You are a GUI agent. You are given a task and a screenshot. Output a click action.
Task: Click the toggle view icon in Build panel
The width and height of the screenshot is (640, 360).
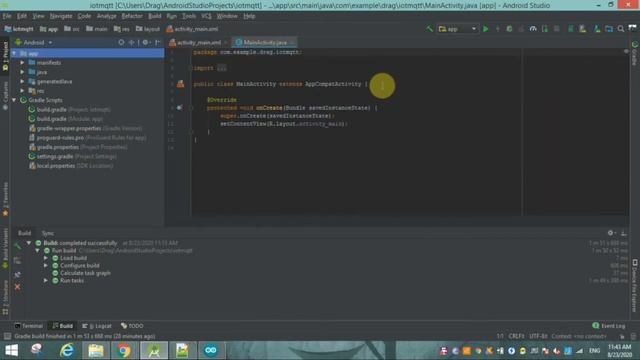point(17,260)
